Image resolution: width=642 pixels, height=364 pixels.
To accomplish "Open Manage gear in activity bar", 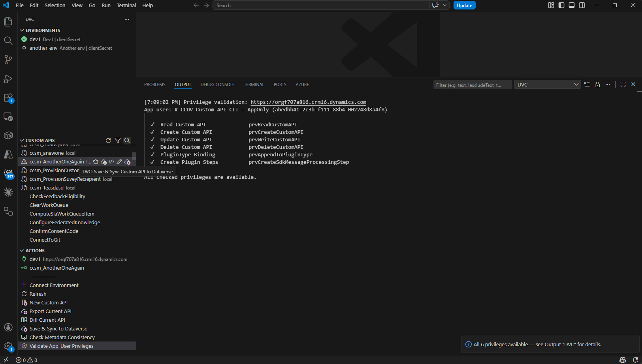I will (x=8, y=347).
